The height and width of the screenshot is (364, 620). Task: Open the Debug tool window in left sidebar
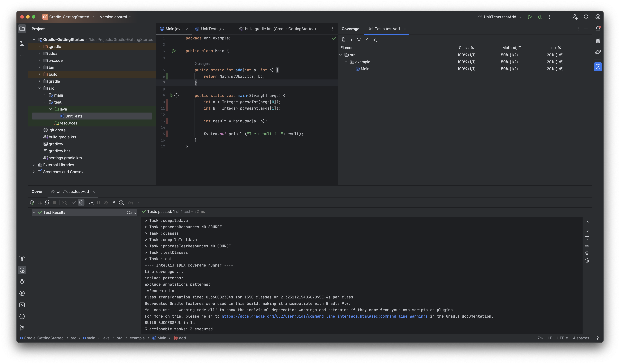22,282
